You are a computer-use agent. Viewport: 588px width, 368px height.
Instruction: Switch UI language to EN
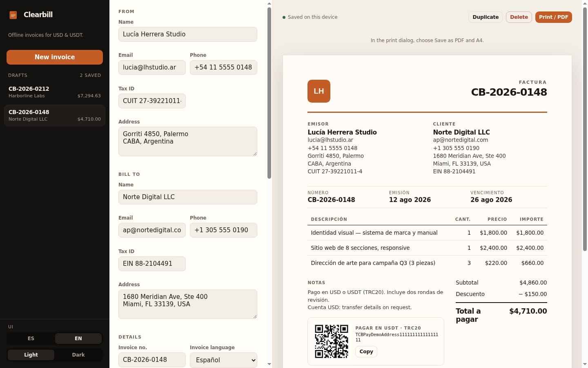pyautogui.click(x=78, y=339)
